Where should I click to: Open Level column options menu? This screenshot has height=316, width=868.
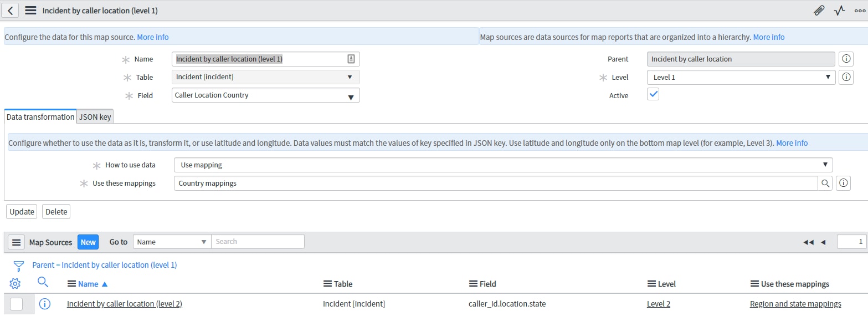point(651,284)
